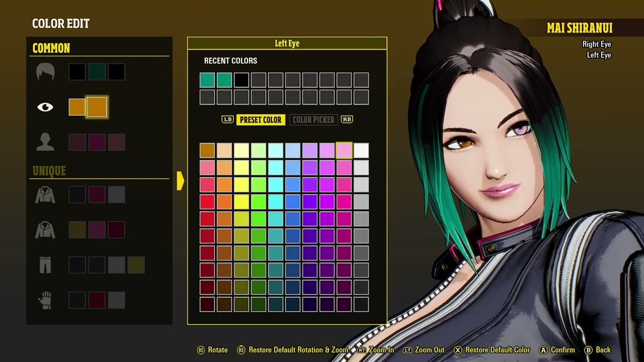Select the olive swatch in pants row
The height and width of the screenshot is (362, 644).
pyautogui.click(x=136, y=265)
